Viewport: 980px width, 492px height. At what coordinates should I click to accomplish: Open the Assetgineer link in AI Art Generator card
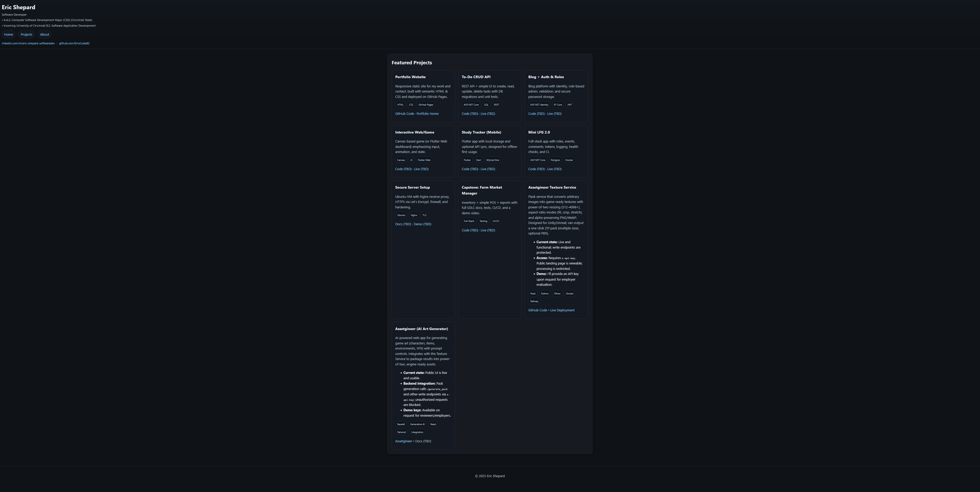[404, 442]
